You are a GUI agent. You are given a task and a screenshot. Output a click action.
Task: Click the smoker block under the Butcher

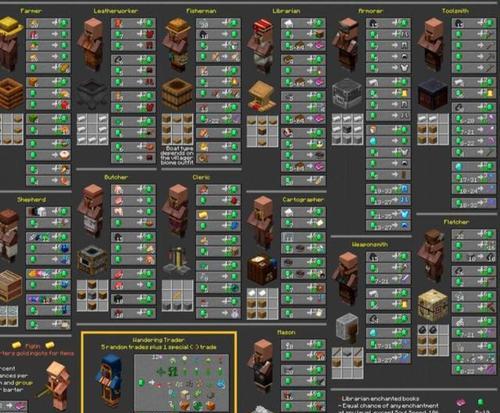coord(92,261)
